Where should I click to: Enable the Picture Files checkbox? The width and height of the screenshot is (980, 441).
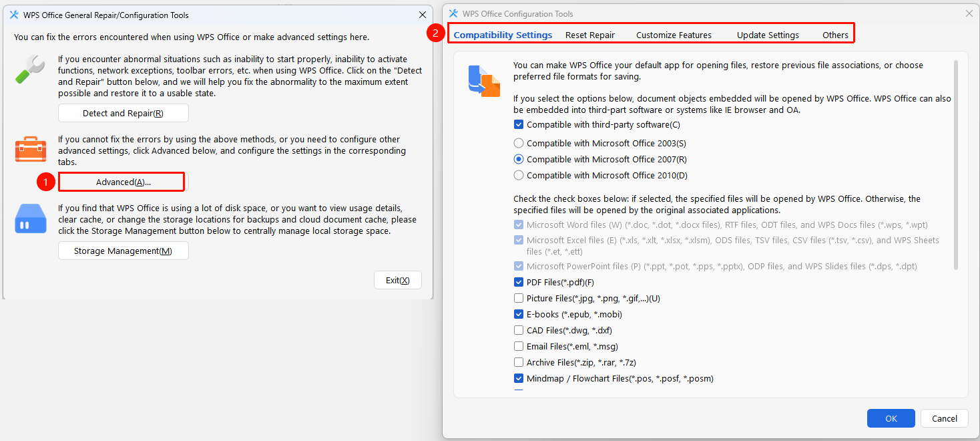519,298
